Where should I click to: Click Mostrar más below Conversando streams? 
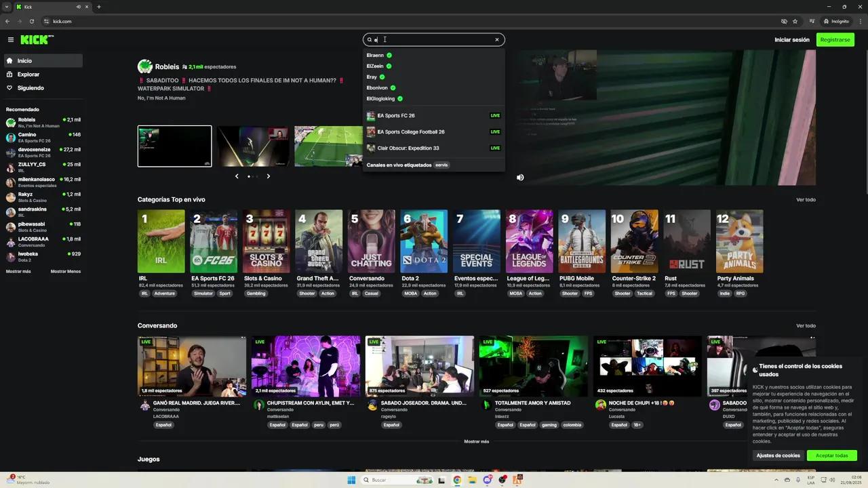click(x=476, y=441)
